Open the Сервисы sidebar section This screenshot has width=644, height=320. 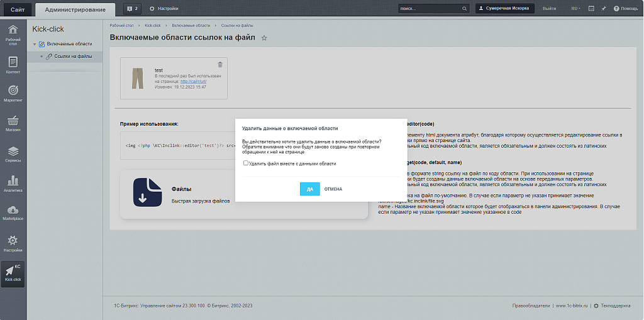pos(13,154)
